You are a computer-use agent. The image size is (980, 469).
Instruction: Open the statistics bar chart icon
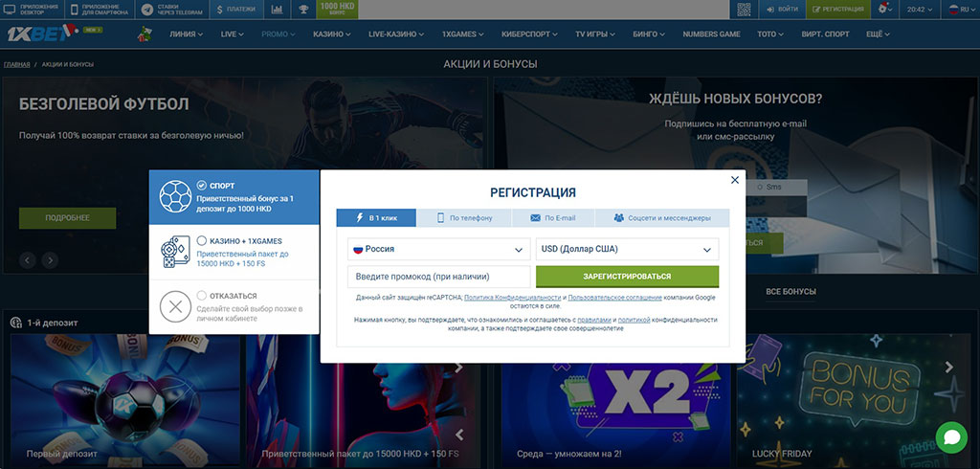tap(277, 10)
